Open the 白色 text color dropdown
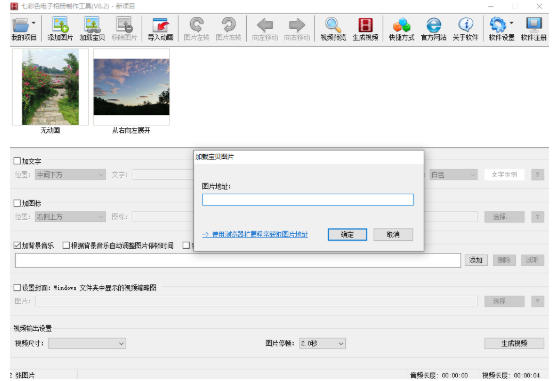Viewport: 555px width, 381px height. pos(453,175)
